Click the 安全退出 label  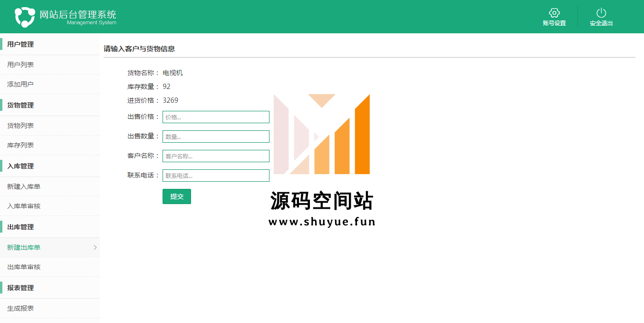(601, 23)
